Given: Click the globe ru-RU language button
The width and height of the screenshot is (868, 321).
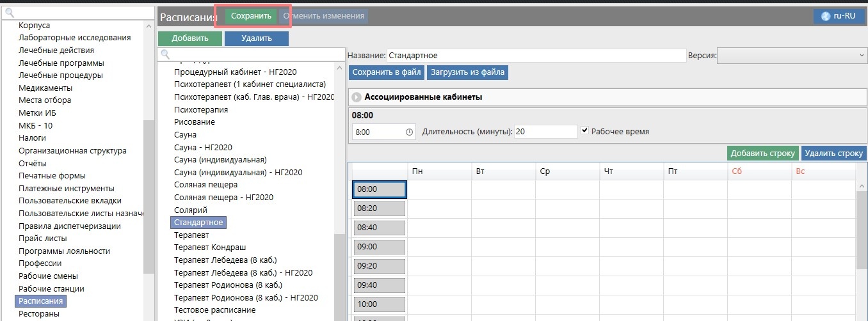Looking at the screenshot, I should pos(839,16).
